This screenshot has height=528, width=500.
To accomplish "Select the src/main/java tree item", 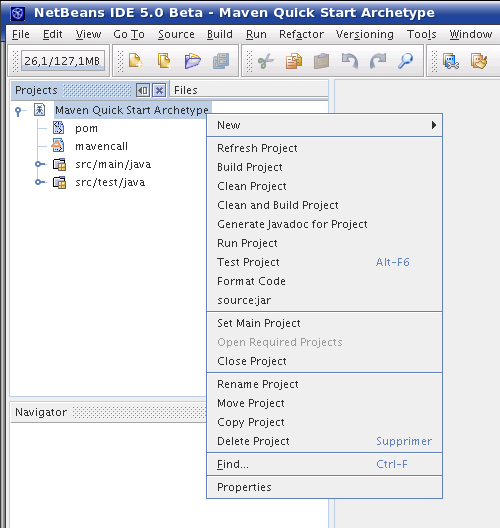I will coord(113,164).
